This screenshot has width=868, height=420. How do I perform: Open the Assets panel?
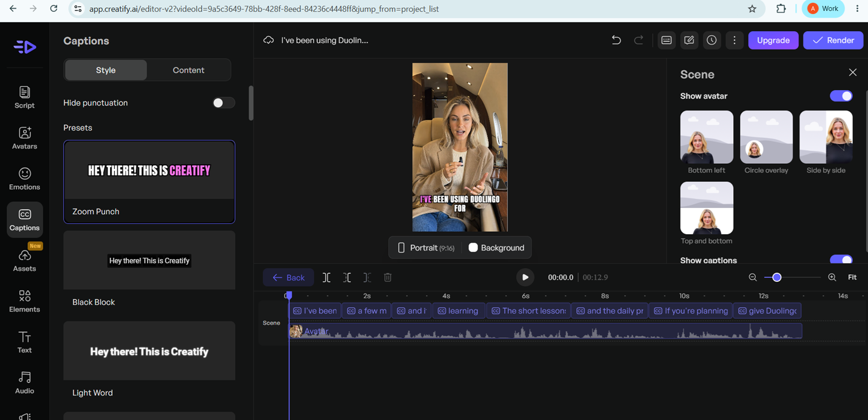coord(24,260)
